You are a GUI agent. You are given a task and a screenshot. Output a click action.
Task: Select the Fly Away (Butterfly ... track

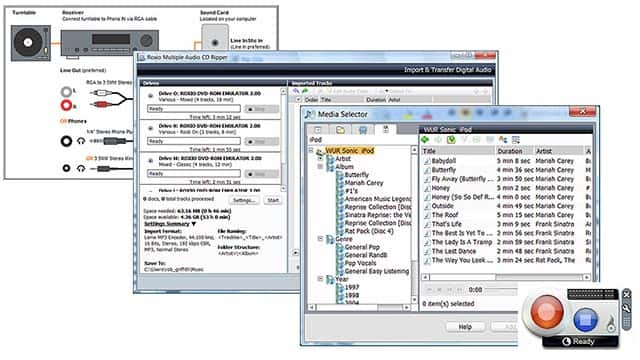462,179
